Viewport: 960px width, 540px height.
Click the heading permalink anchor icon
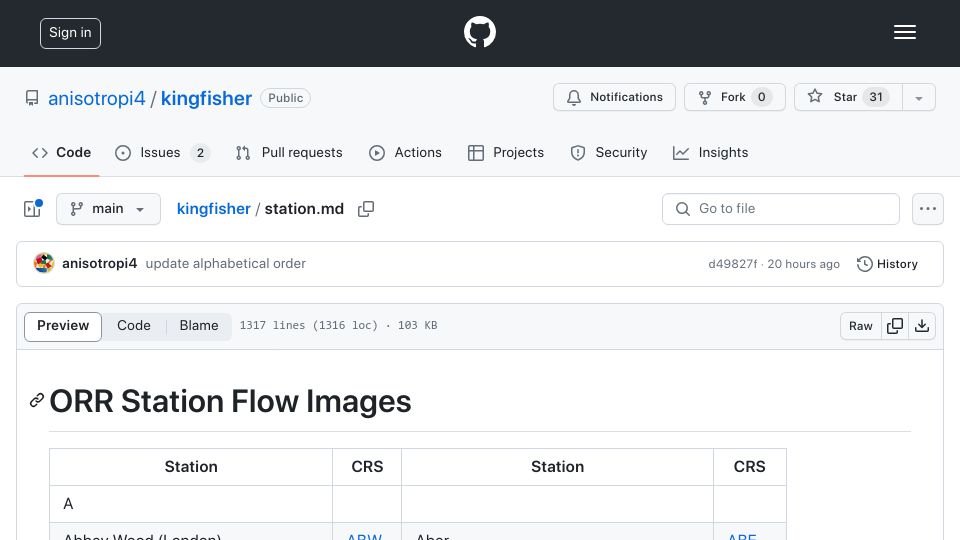(37, 401)
